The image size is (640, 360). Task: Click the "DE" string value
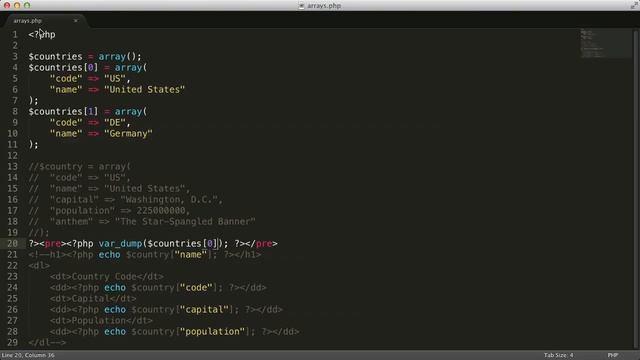pos(115,122)
